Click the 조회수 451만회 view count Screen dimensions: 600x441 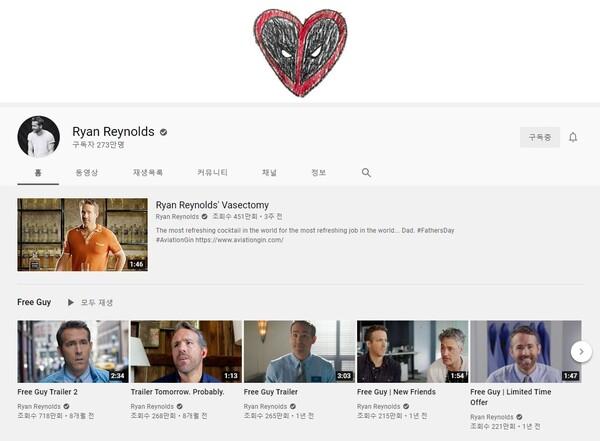pyautogui.click(x=235, y=217)
